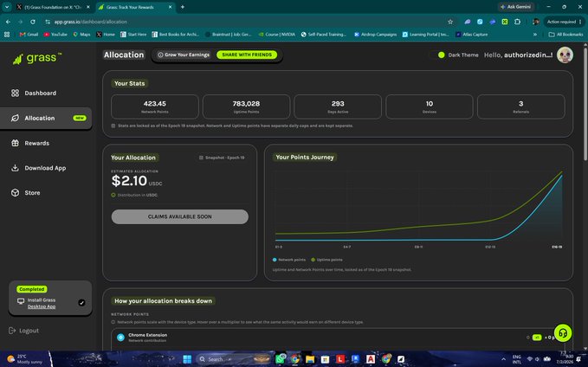Image resolution: width=588 pixels, height=367 pixels.
Task: Bookmark this page with the star
Action: [450, 23]
